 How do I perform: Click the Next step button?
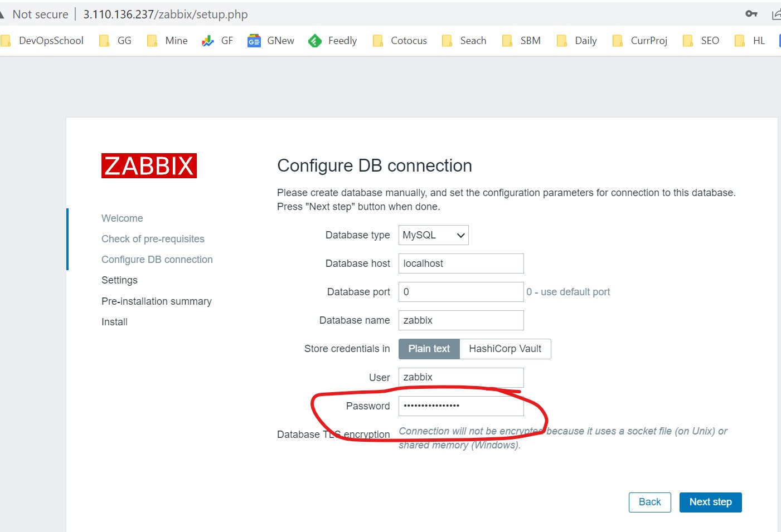coord(710,502)
